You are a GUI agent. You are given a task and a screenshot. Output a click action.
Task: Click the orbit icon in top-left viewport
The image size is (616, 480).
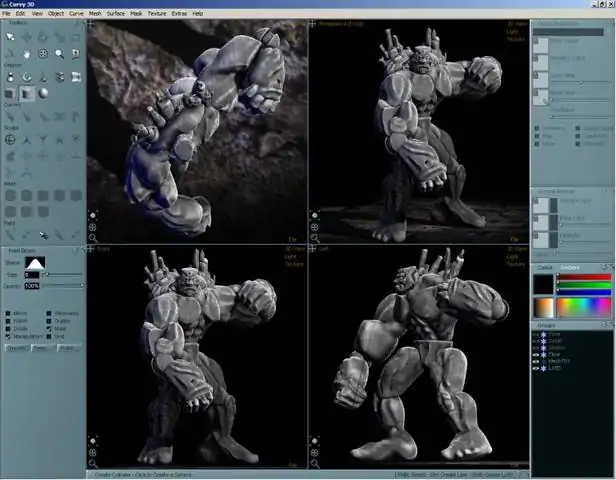tap(93, 227)
